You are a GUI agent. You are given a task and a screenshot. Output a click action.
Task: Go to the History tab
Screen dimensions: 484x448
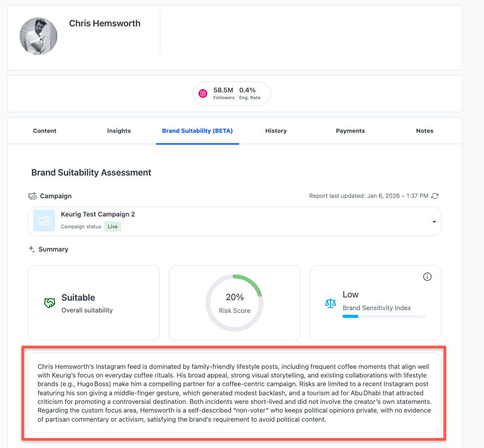click(276, 131)
